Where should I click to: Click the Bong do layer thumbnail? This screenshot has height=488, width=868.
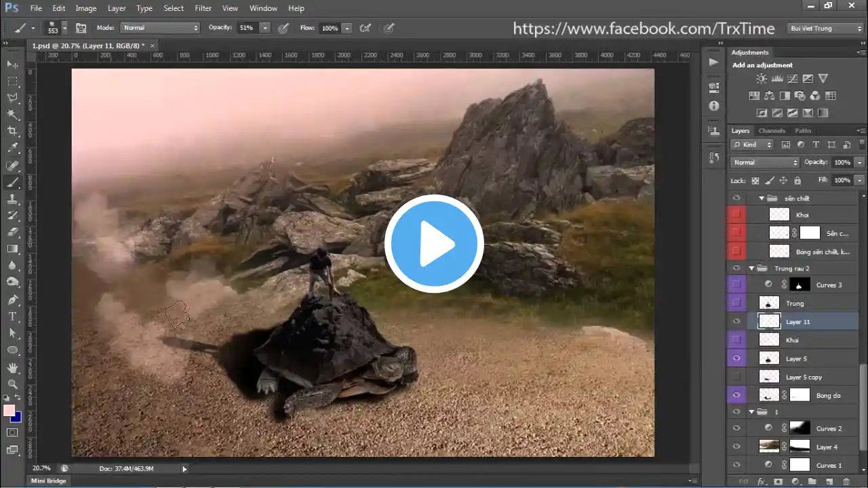(x=769, y=395)
